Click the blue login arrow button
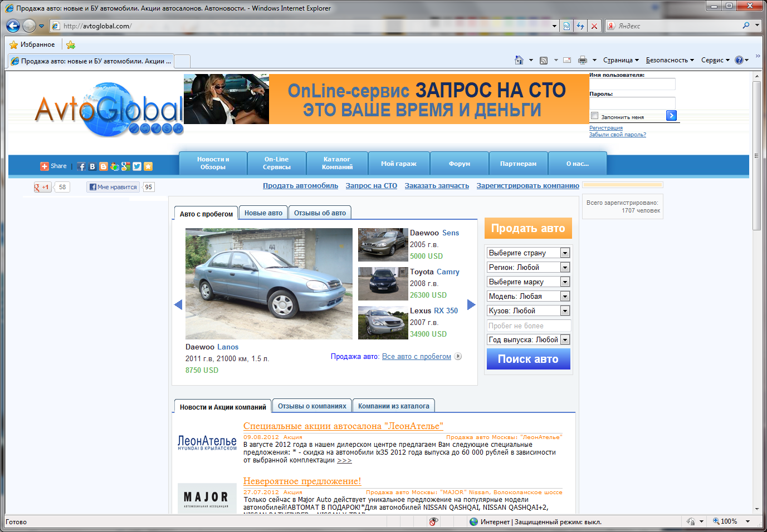This screenshot has width=767, height=532. coord(671,115)
